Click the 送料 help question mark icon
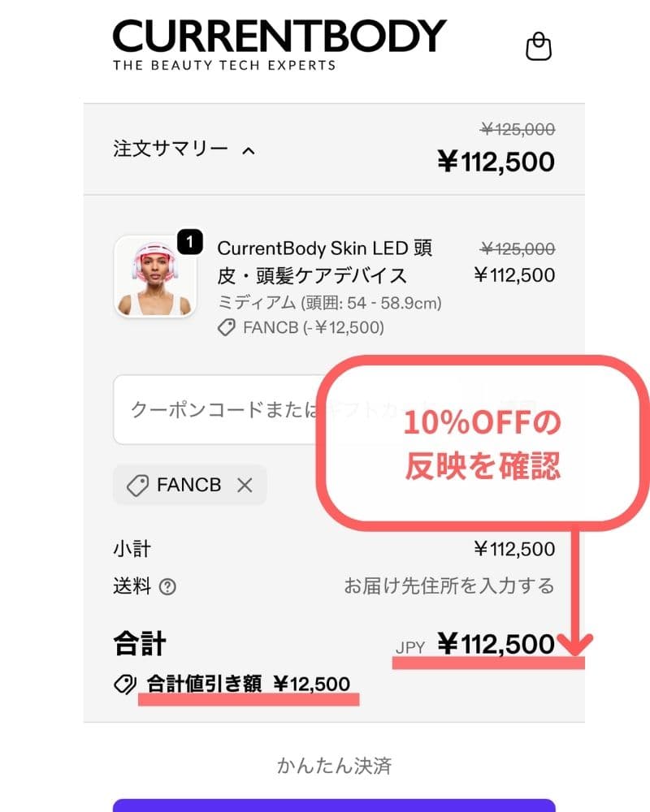 click(x=167, y=587)
